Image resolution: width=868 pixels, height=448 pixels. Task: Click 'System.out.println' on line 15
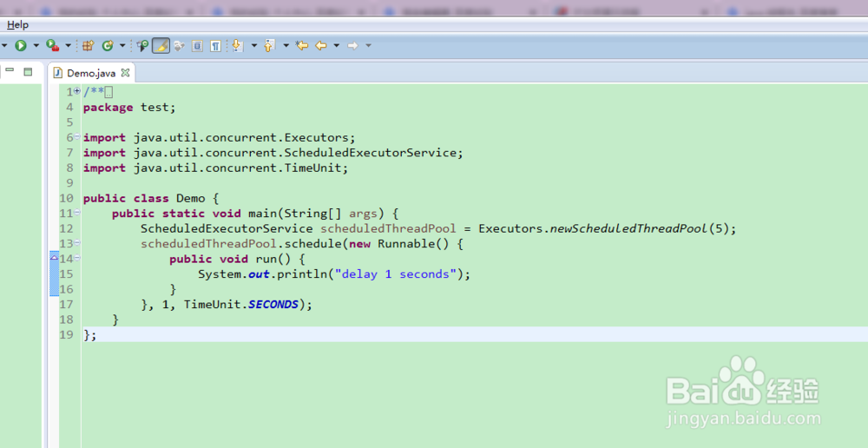coord(262,274)
